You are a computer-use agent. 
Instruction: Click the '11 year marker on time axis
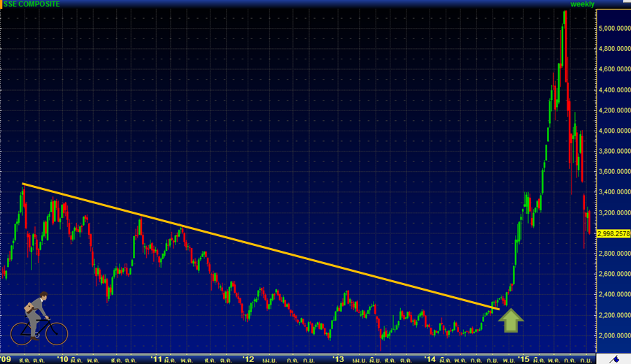(155, 359)
